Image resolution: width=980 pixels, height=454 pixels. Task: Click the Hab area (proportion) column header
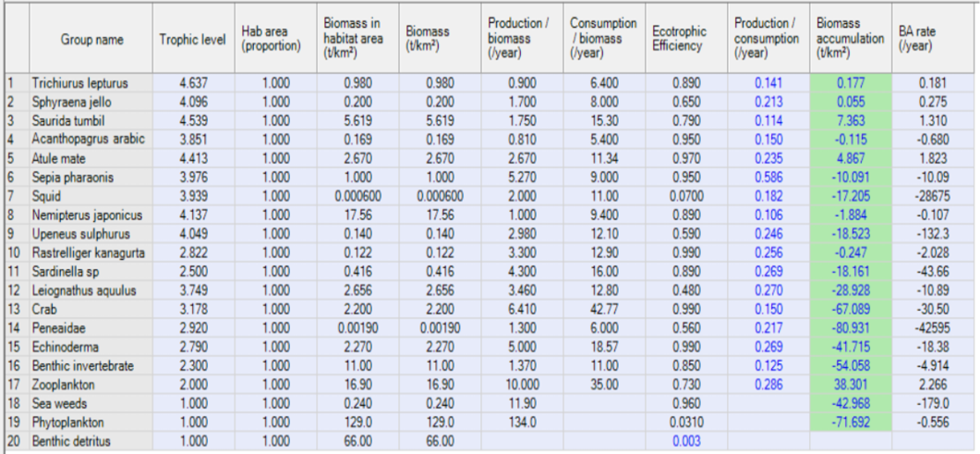pyautogui.click(x=275, y=40)
